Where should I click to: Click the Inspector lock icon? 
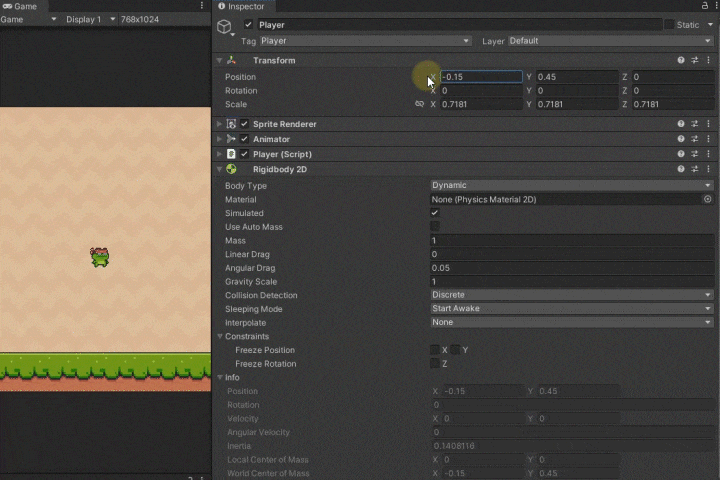click(704, 6)
